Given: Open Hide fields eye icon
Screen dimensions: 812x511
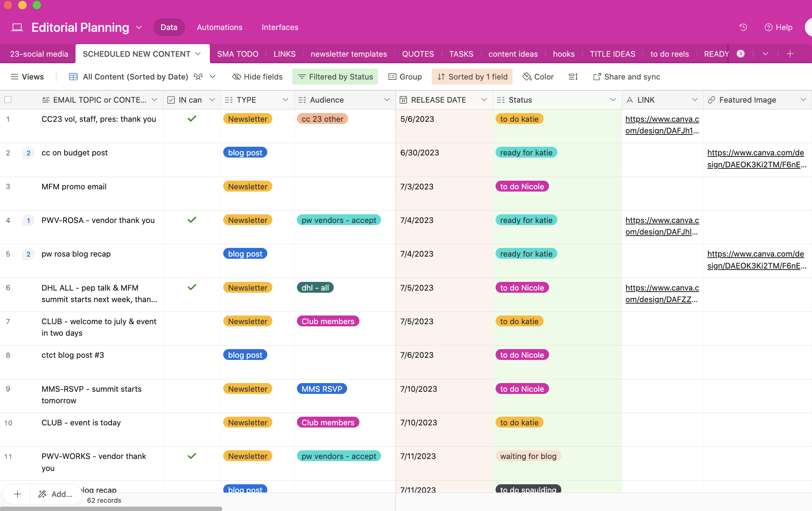Looking at the screenshot, I should [x=237, y=77].
